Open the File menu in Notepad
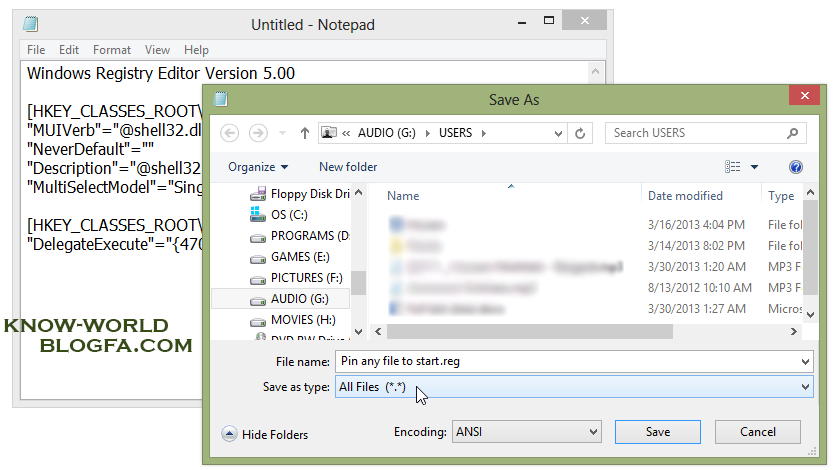The height and width of the screenshot is (470, 835). coord(36,50)
